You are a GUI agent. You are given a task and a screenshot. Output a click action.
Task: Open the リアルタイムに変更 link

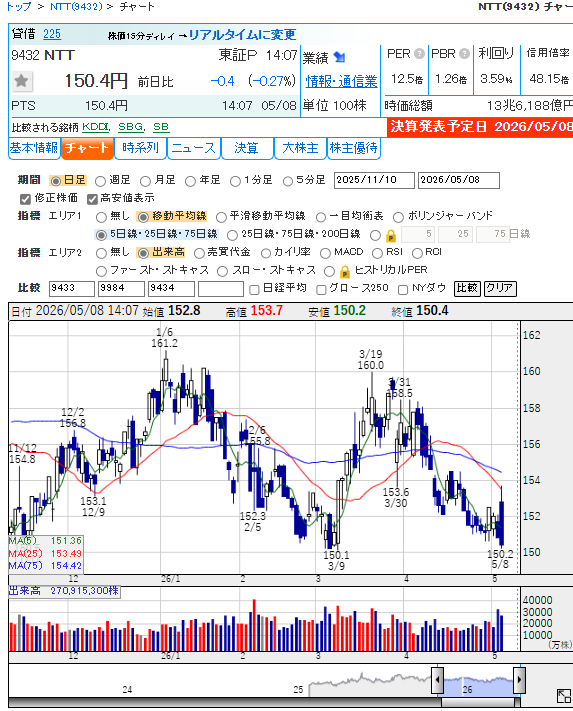point(243,35)
